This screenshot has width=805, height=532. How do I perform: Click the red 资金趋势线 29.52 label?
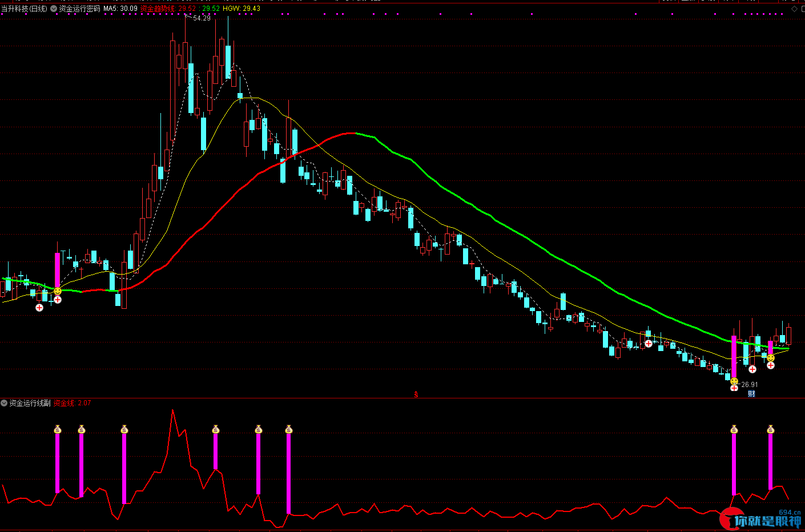(x=168, y=9)
